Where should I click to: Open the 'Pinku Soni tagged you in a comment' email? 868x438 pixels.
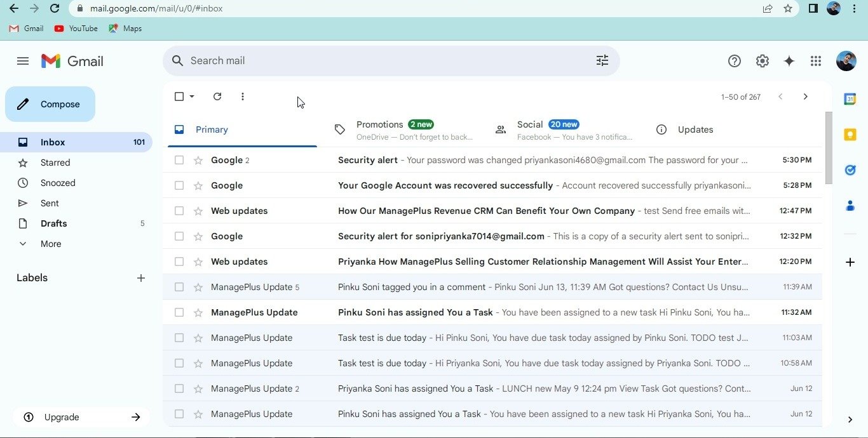492,287
